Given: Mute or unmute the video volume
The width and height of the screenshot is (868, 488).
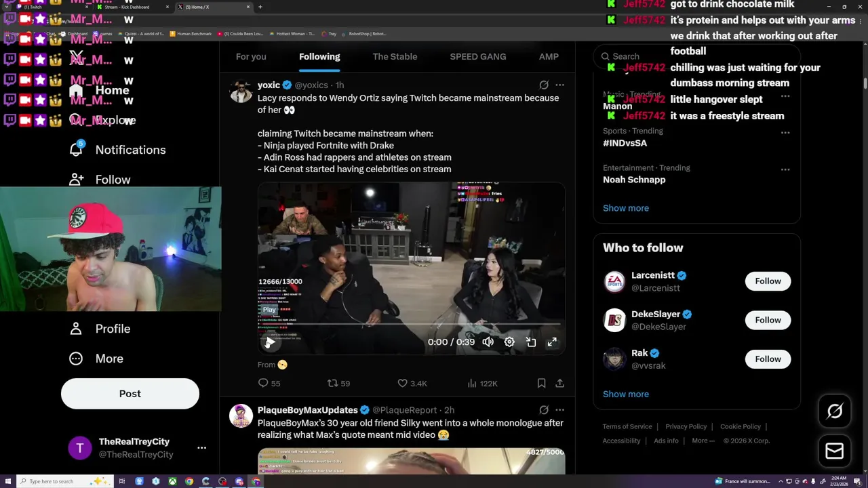Looking at the screenshot, I should pos(488,342).
